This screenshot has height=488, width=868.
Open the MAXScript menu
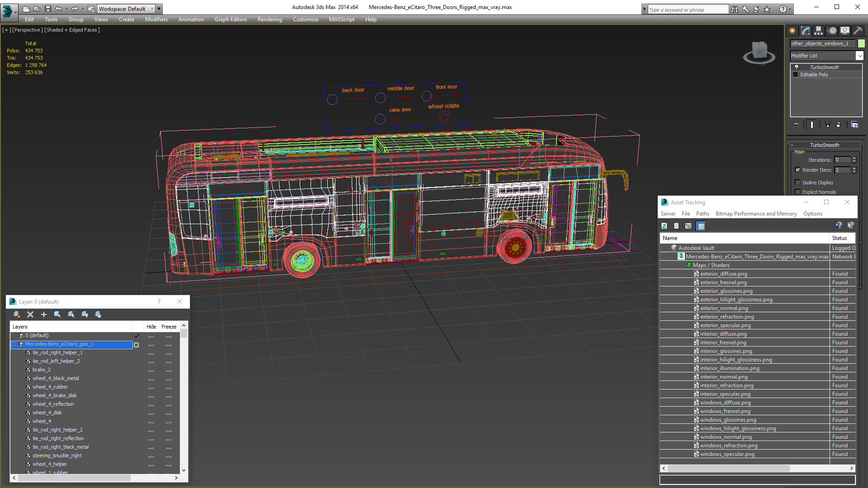coord(341,19)
